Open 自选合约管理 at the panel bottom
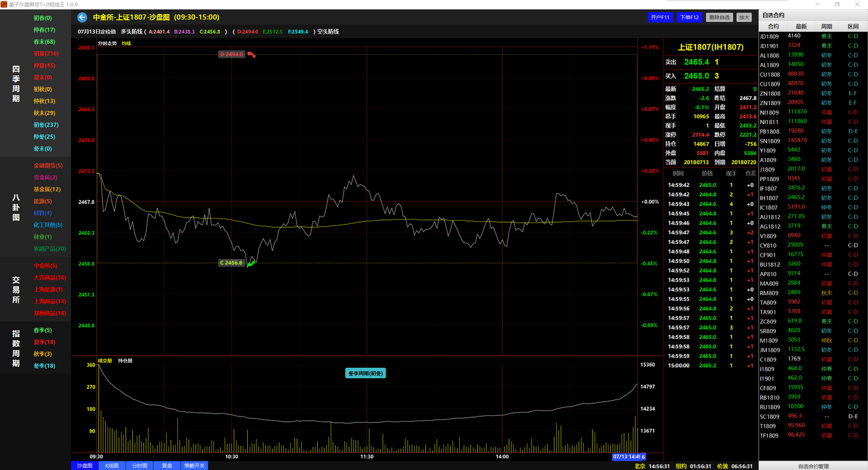This screenshot has height=470, width=868. (813, 466)
